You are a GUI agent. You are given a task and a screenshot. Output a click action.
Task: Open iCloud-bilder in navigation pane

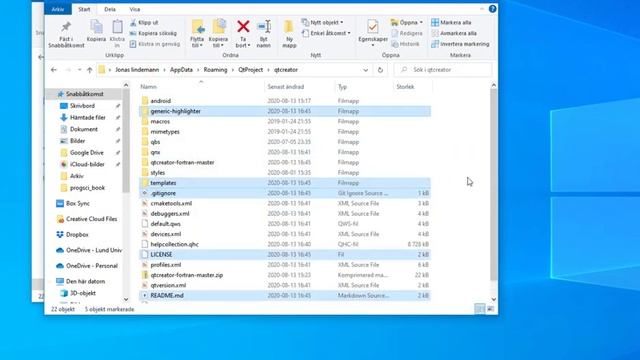pyautogui.click(x=87, y=164)
